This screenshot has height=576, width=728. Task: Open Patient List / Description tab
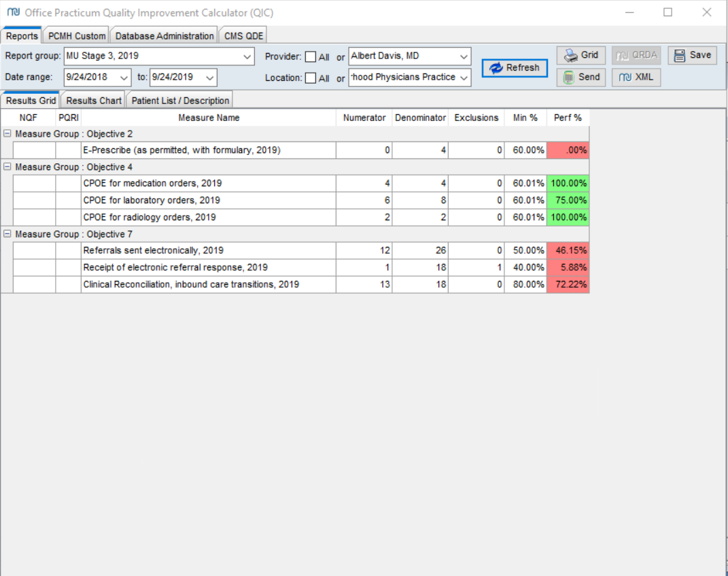180,101
